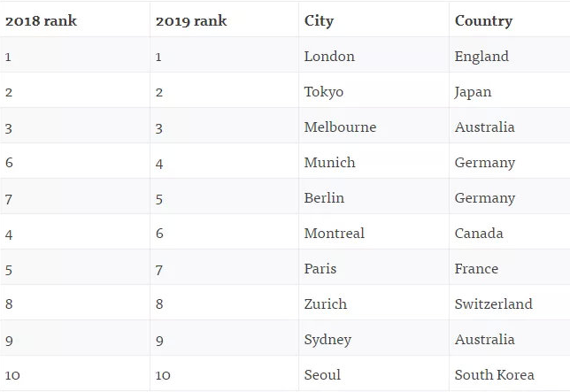The height and width of the screenshot is (392, 570).
Task: Click the Canada country cell
Action: point(479,234)
